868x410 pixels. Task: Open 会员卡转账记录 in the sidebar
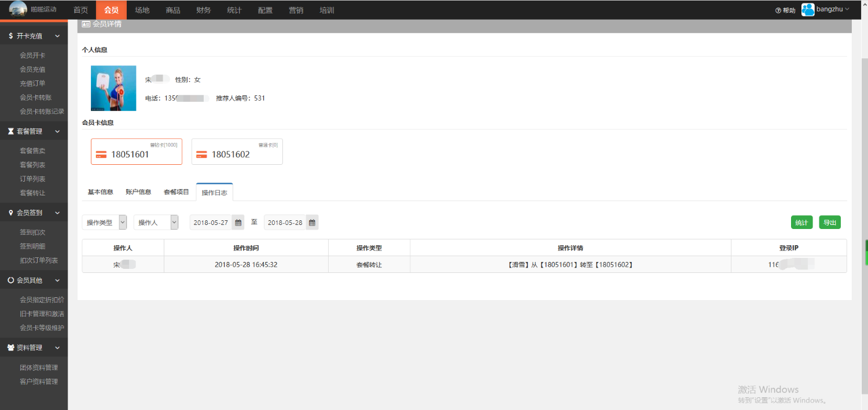coord(42,112)
